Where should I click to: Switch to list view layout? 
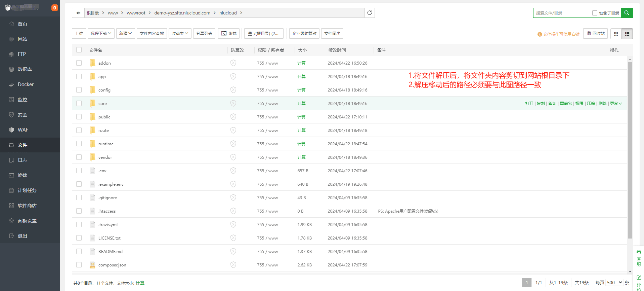[x=627, y=34]
